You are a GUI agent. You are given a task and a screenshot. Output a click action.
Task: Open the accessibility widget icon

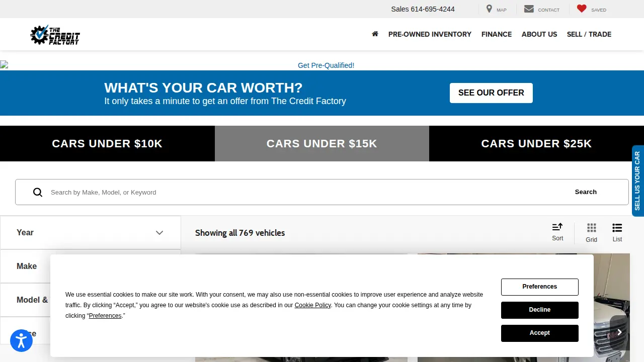click(x=21, y=341)
